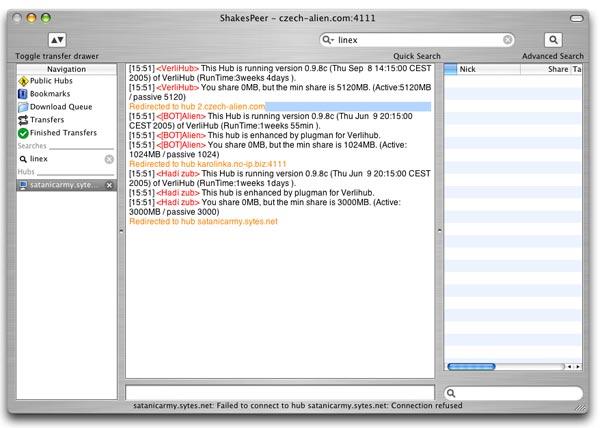Image resolution: width=600 pixels, height=428 pixels.
Task: Close the satanicarmy hub entry
Action: point(109,185)
